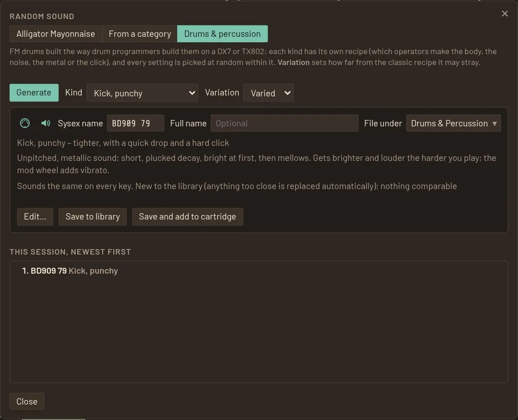Switch to the Alligator Mayonnaise tab

click(x=55, y=34)
